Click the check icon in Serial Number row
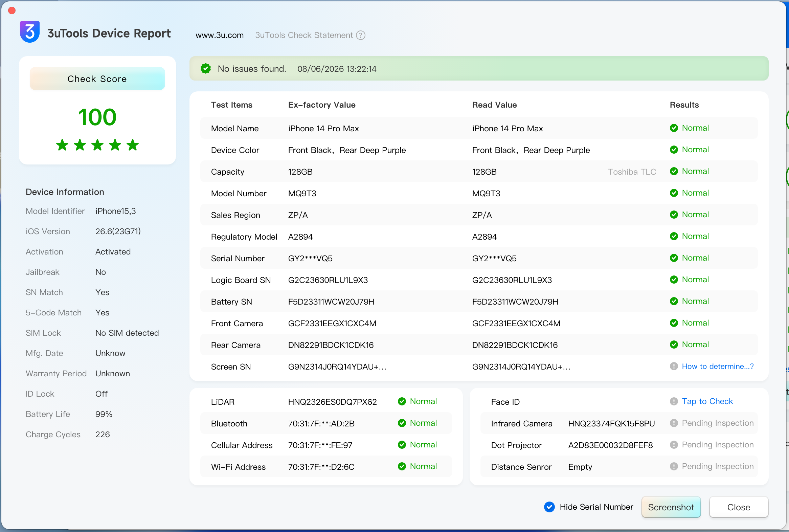Image resolution: width=789 pixels, height=532 pixels. click(674, 258)
